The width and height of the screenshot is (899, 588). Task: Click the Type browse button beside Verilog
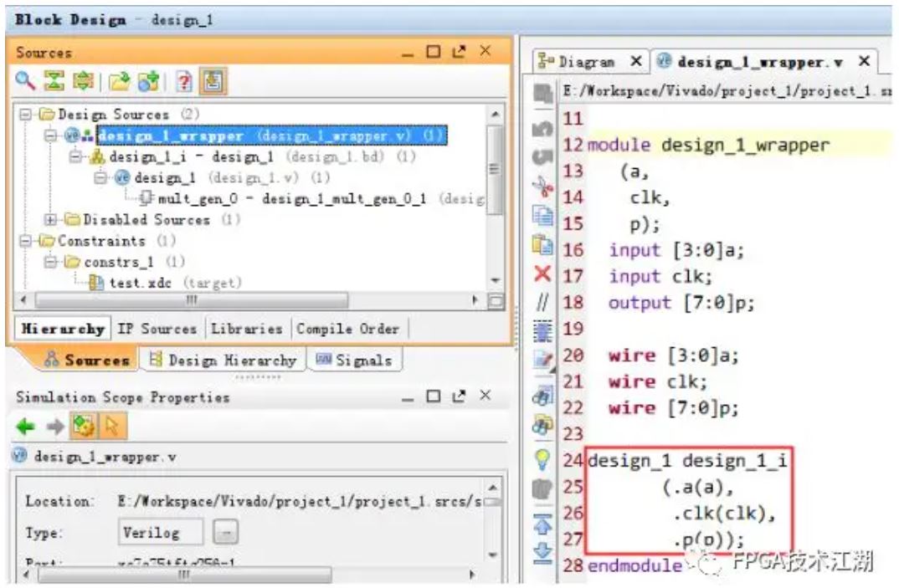point(226,533)
